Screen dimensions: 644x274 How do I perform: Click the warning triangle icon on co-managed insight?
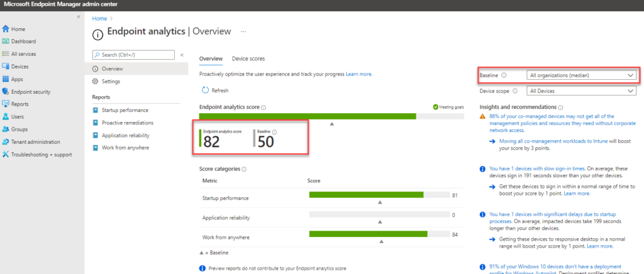(x=482, y=116)
